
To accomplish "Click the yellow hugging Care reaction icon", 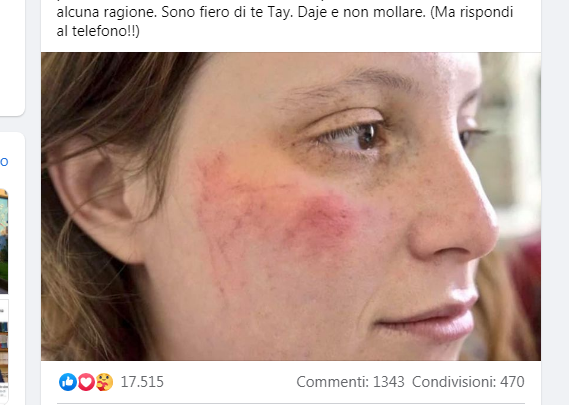I will [x=105, y=382].
